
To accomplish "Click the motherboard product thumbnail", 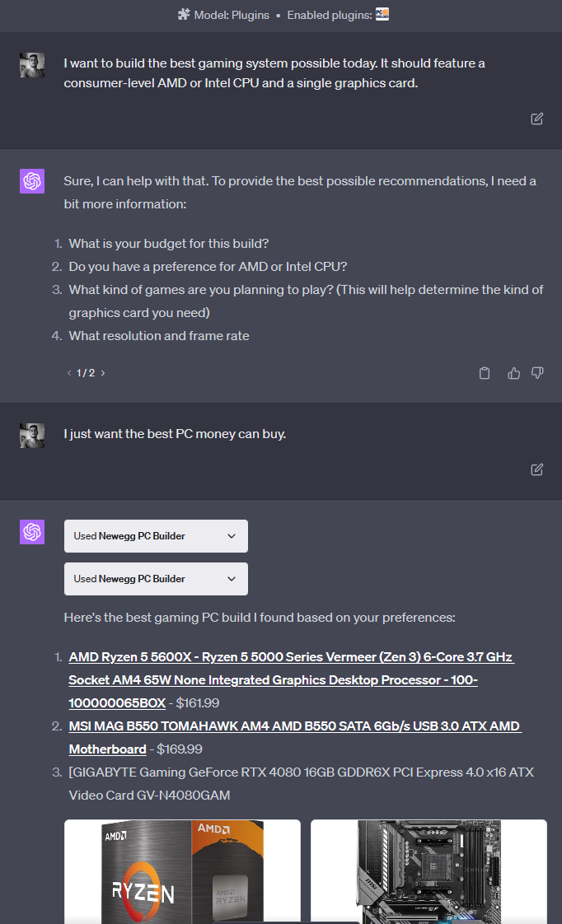I will click(x=429, y=873).
